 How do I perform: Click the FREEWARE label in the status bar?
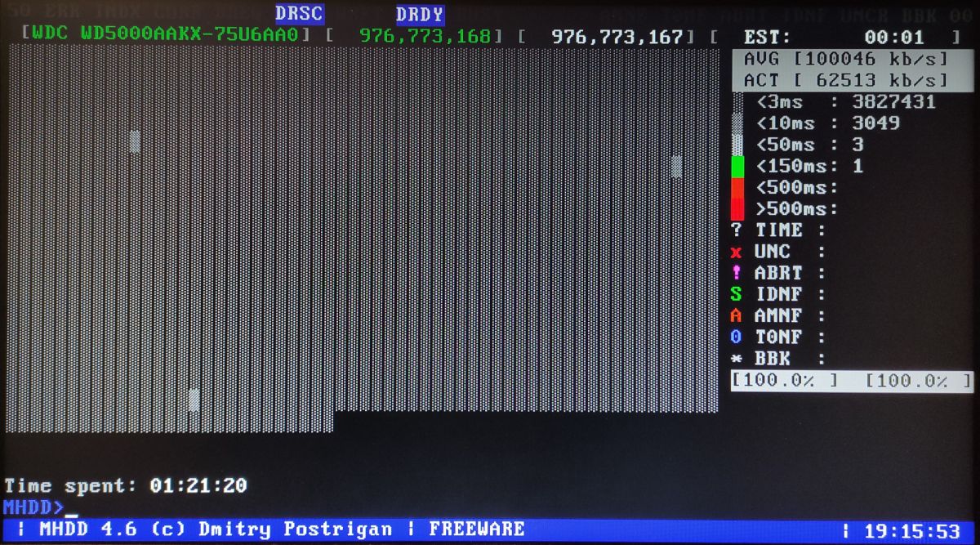click(x=477, y=529)
